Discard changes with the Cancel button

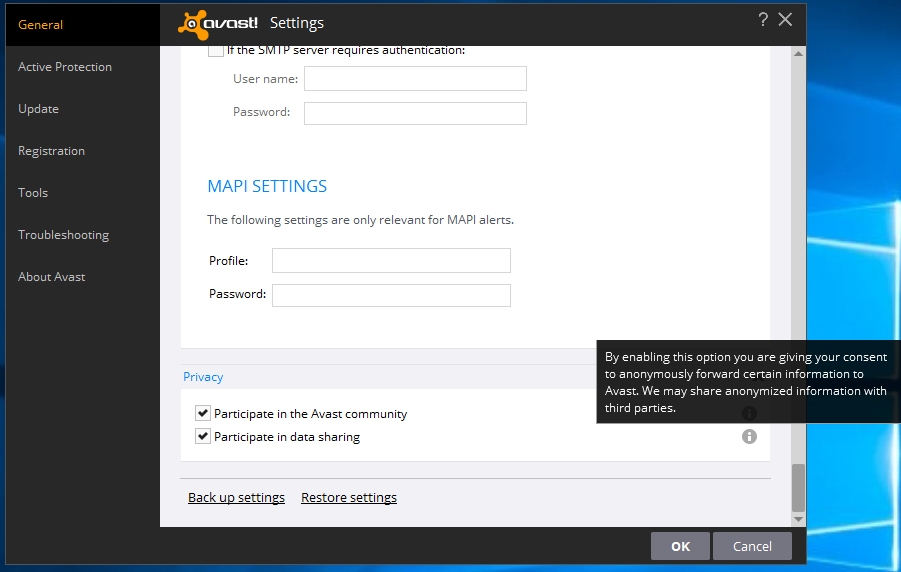pos(752,546)
